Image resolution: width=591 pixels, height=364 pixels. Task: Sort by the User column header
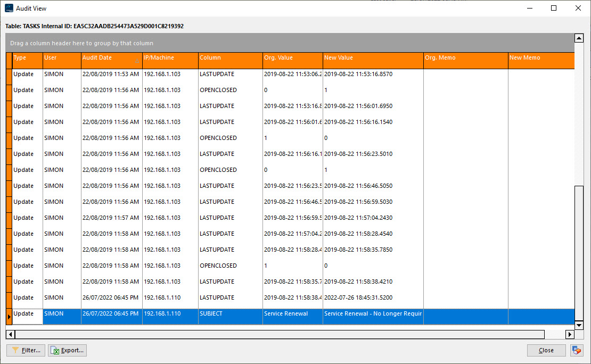coord(61,58)
